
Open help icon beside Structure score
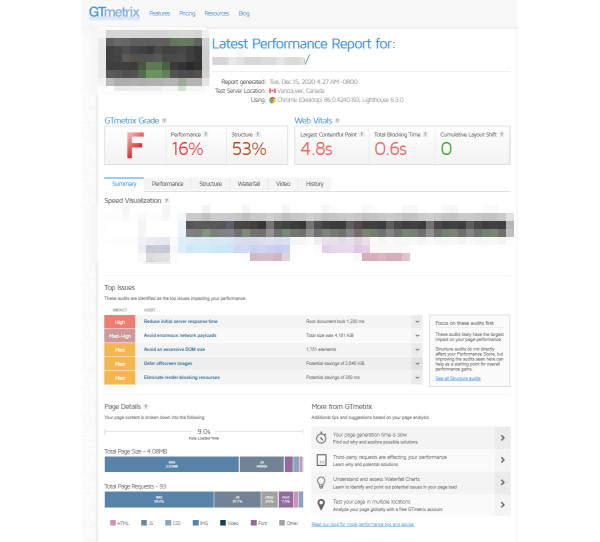click(258, 134)
